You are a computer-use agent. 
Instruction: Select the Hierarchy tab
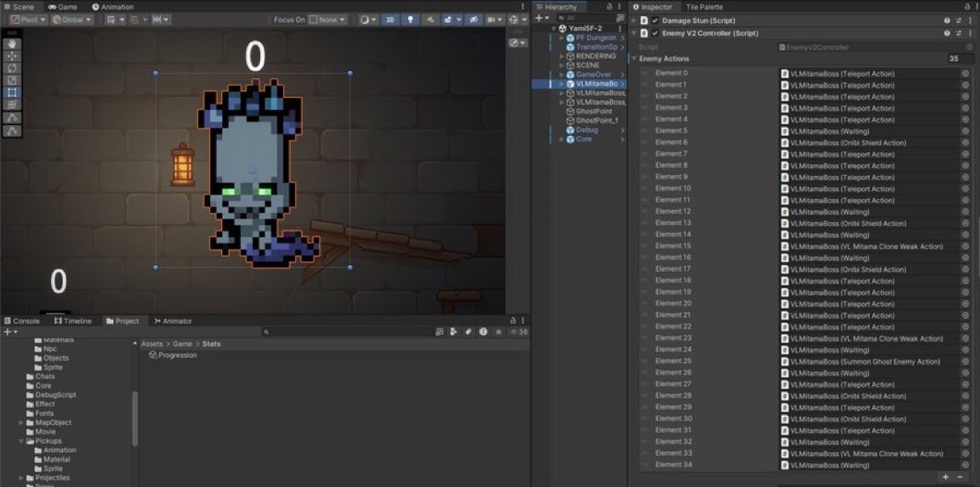click(x=556, y=7)
